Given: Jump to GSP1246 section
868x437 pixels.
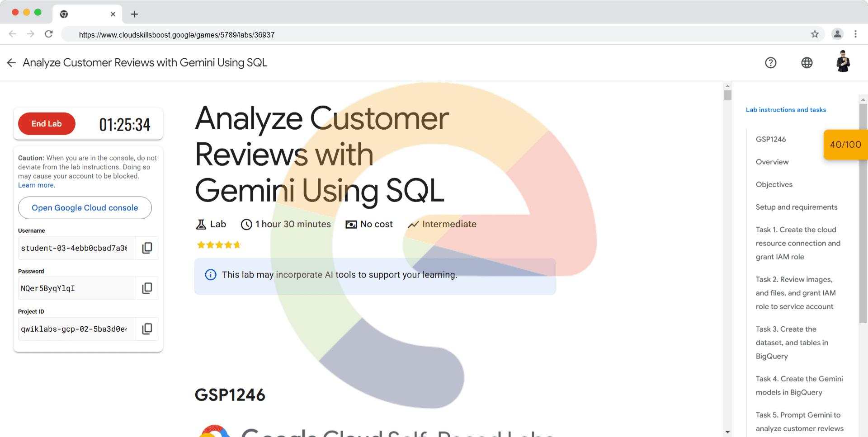Looking at the screenshot, I should (771, 139).
